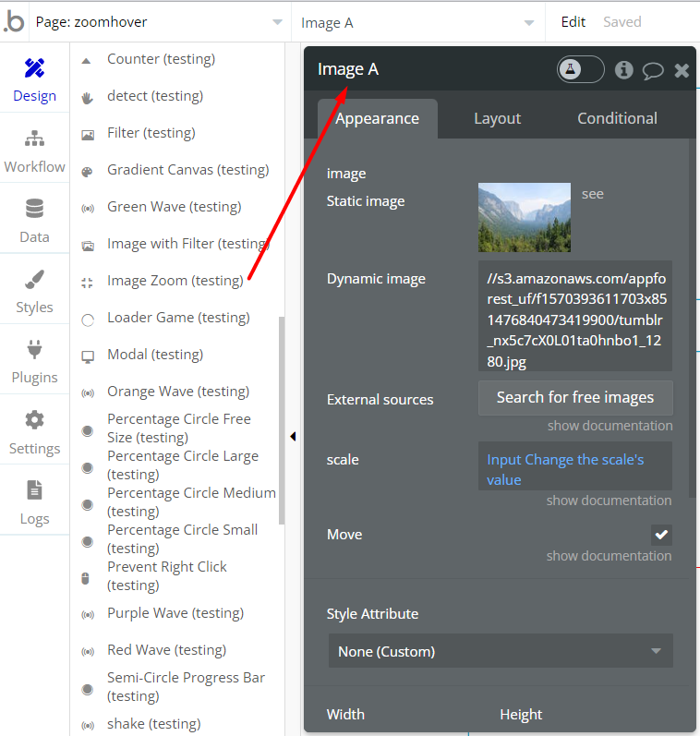
Task: Collapse the Counter (testing) list arrow
Action: coord(86,61)
